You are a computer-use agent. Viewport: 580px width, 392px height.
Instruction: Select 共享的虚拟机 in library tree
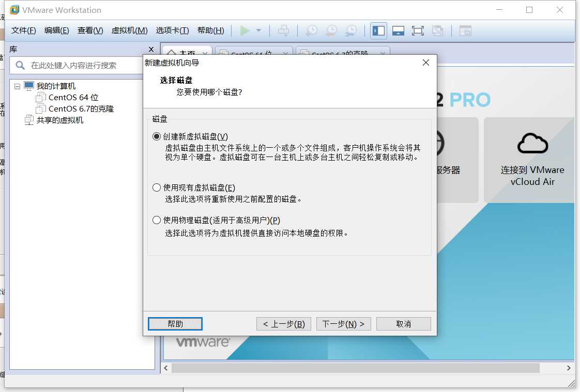point(60,120)
